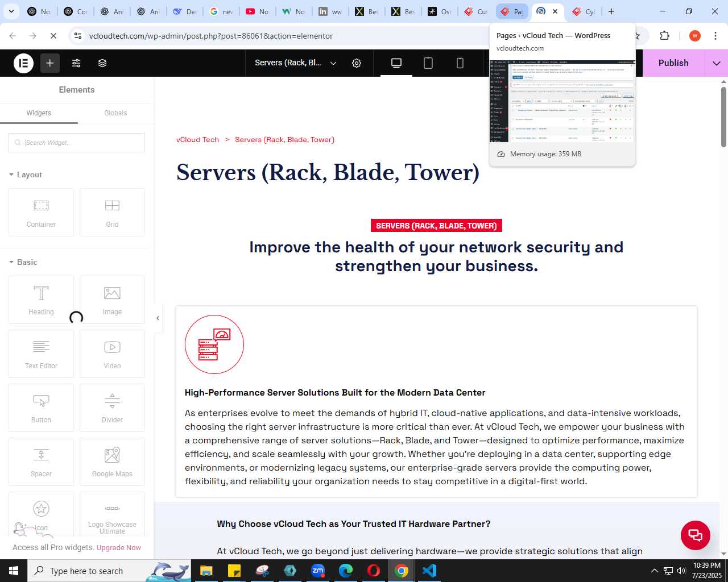The height and width of the screenshot is (582, 728).
Task: Collapse the Elementor panel with arrow handle
Action: 158,318
